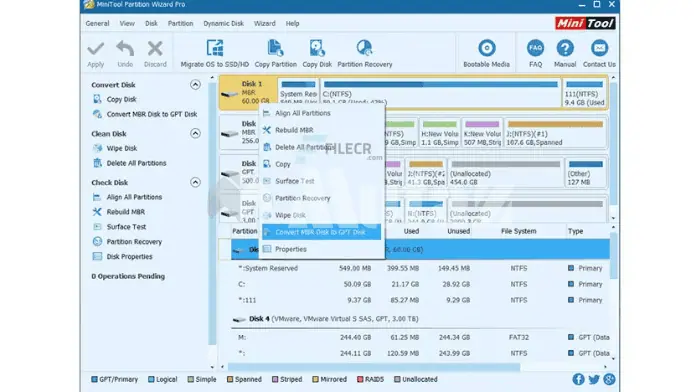The image size is (698, 392).
Task: Open the Wizard menu
Action: tap(264, 24)
